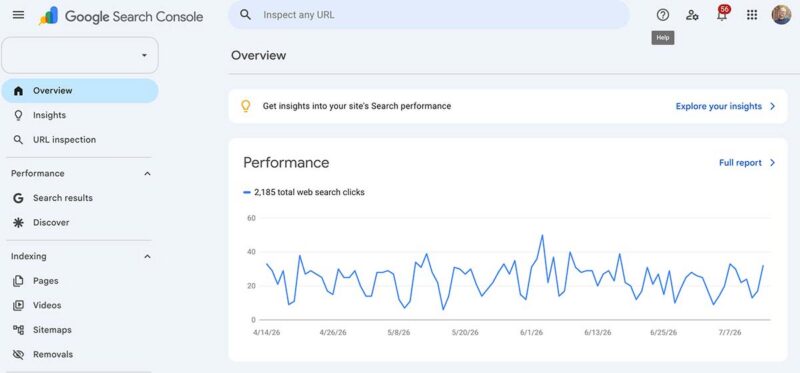Open user settings people-gear icon
The height and width of the screenshot is (373, 800).
point(692,15)
